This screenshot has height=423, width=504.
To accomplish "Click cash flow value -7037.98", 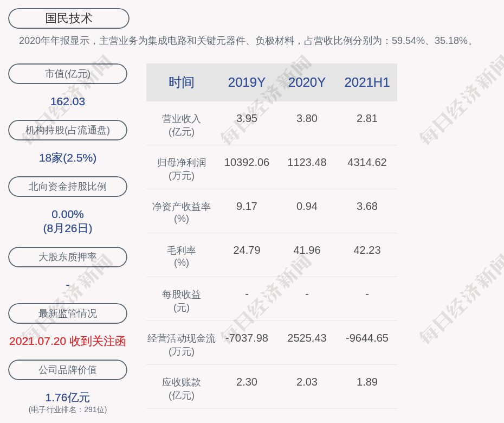I will (247, 338).
